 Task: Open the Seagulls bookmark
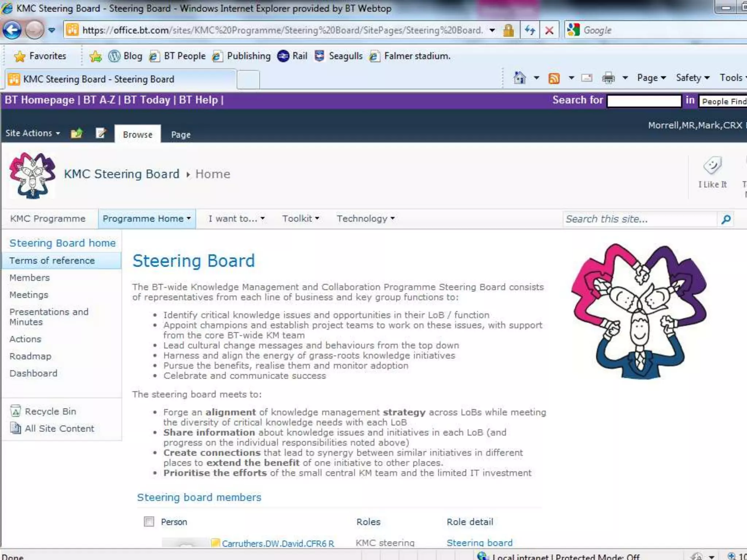[x=338, y=56]
